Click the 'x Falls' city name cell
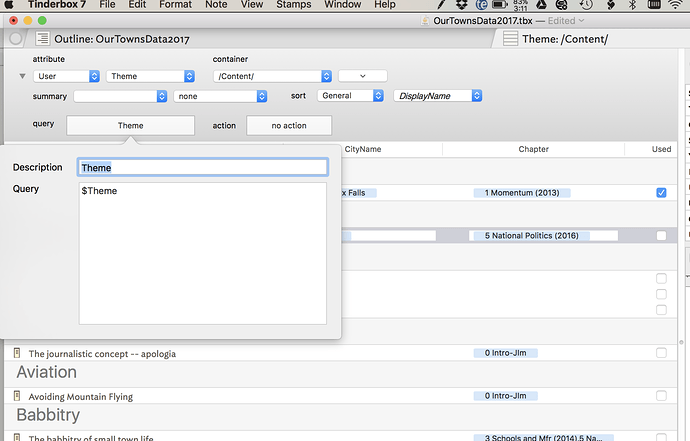This screenshot has width=690, height=441. click(359, 193)
